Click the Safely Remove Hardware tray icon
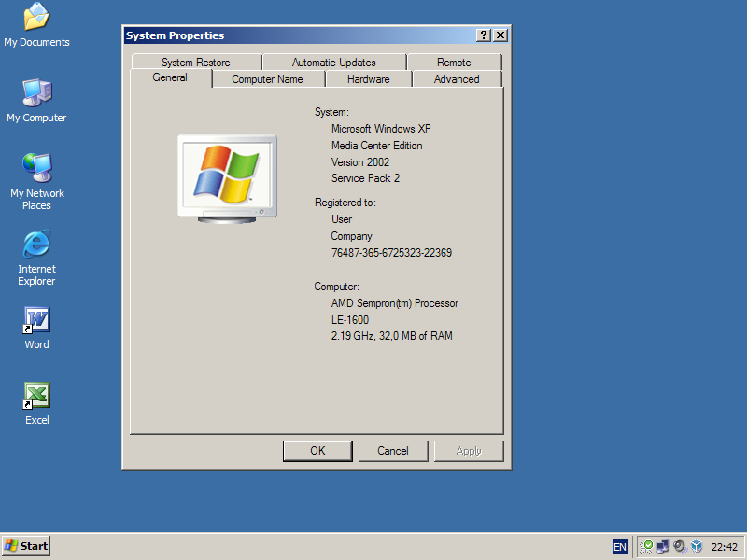Image resolution: width=747 pixels, height=560 pixels. 646,547
